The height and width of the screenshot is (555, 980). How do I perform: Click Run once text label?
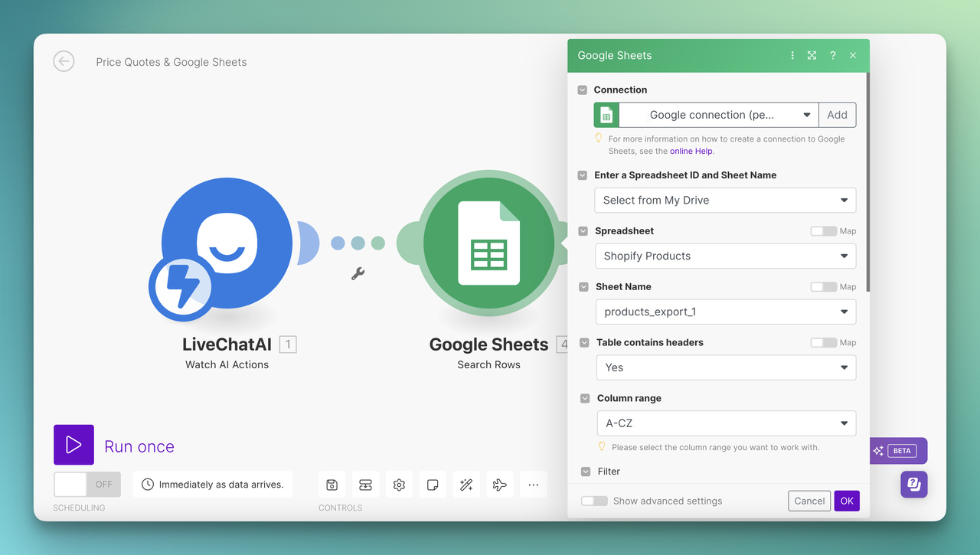point(139,446)
